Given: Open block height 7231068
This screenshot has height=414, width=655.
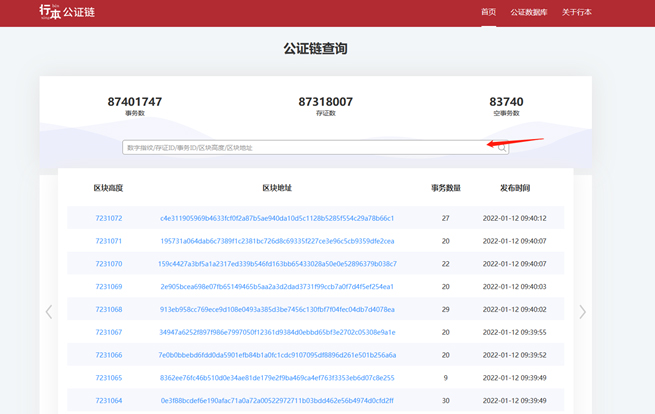Looking at the screenshot, I should (109, 310).
